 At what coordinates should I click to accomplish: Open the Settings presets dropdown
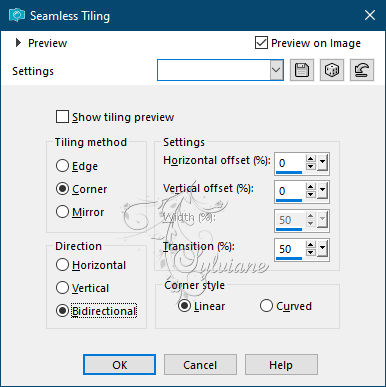(276, 70)
